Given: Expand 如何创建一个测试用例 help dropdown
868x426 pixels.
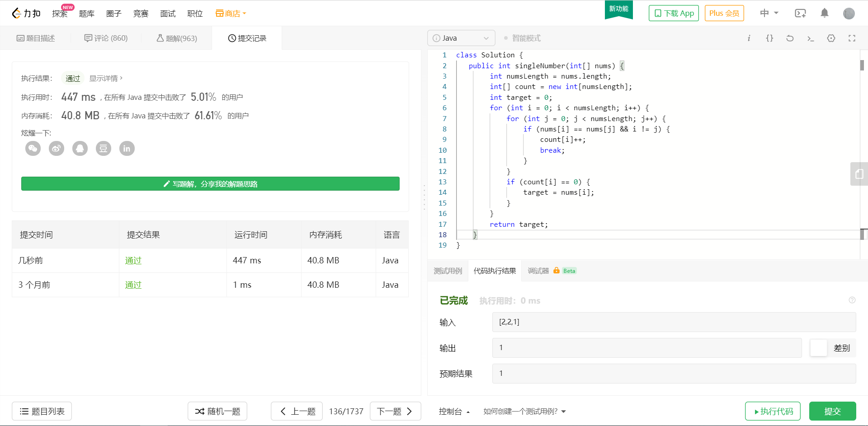Looking at the screenshot, I should point(524,411).
